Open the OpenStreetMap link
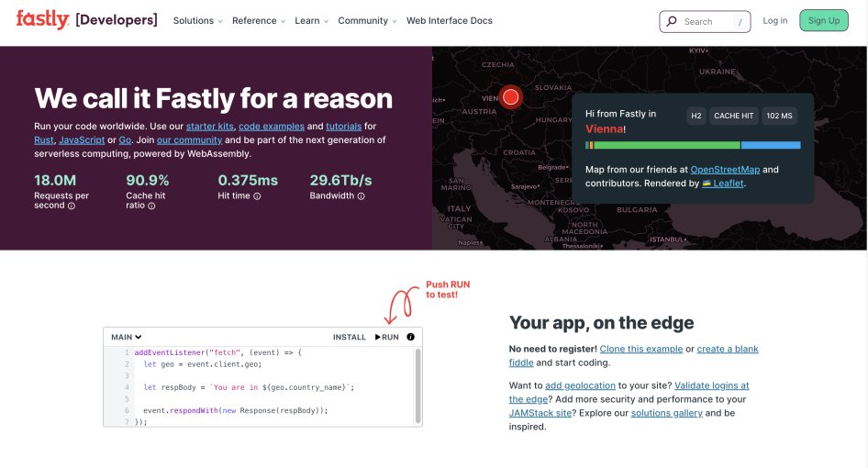The height and width of the screenshot is (468, 868). tap(725, 170)
